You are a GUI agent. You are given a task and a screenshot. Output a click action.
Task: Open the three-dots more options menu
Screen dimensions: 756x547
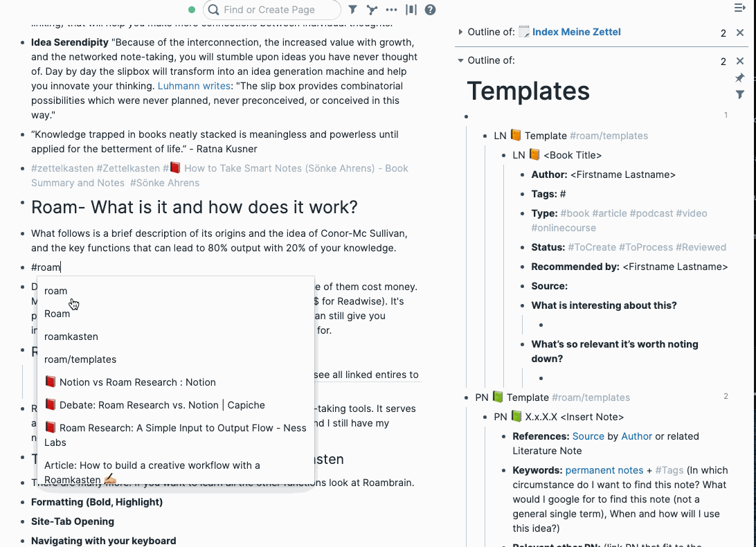(392, 10)
